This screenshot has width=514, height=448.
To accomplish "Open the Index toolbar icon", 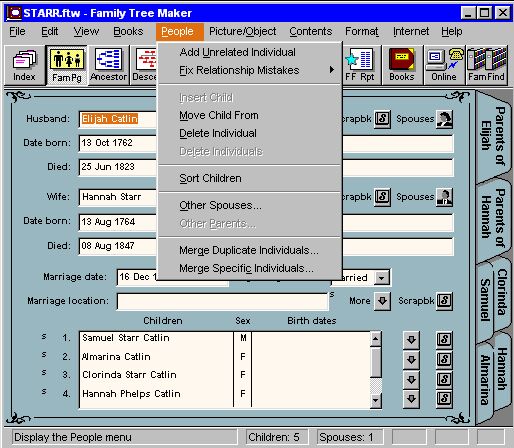I will 25,65.
